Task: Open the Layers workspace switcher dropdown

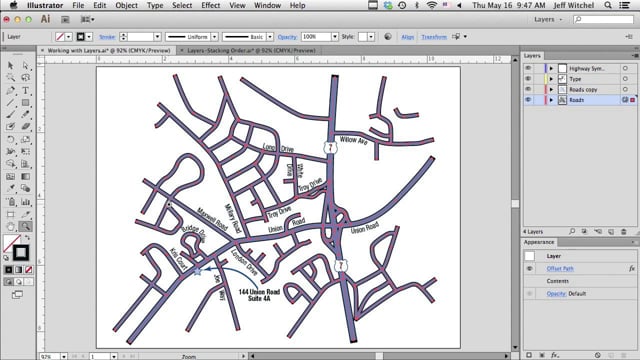Action: pos(548,19)
